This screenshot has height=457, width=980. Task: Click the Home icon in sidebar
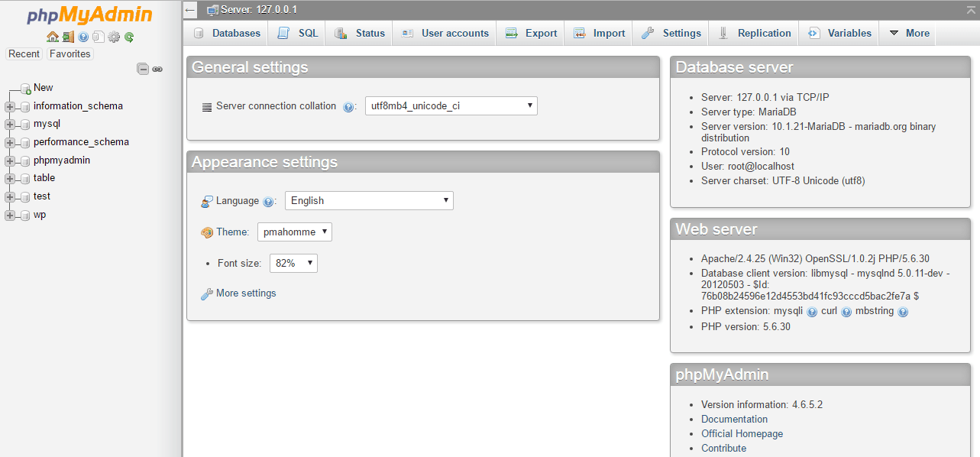[52, 37]
